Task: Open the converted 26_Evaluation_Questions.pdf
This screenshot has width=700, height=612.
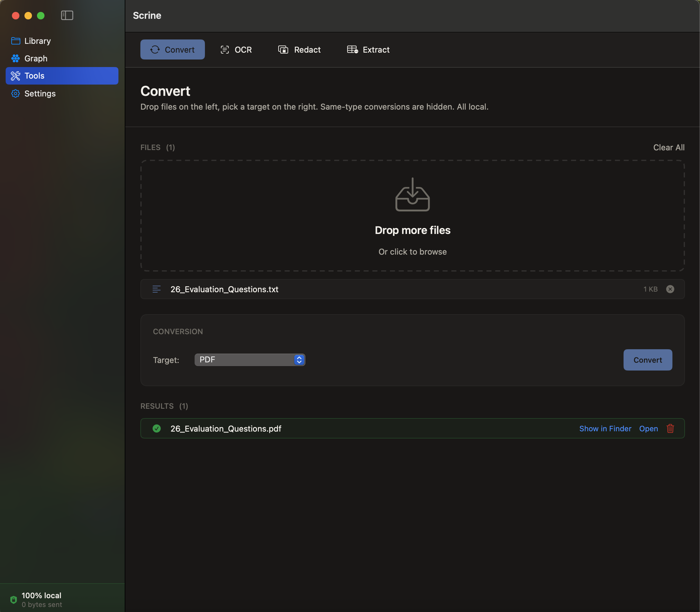Action: click(648, 428)
